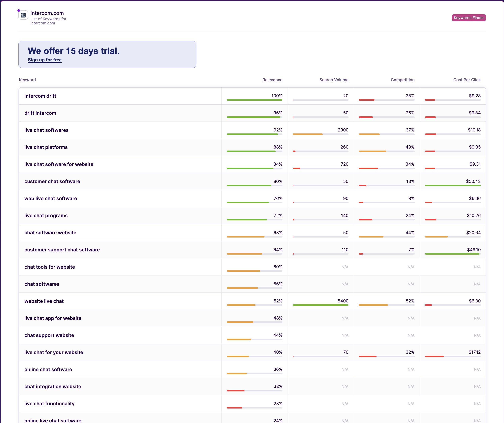Sort by the Cost Per Click header
504x423 pixels.
(x=467, y=80)
